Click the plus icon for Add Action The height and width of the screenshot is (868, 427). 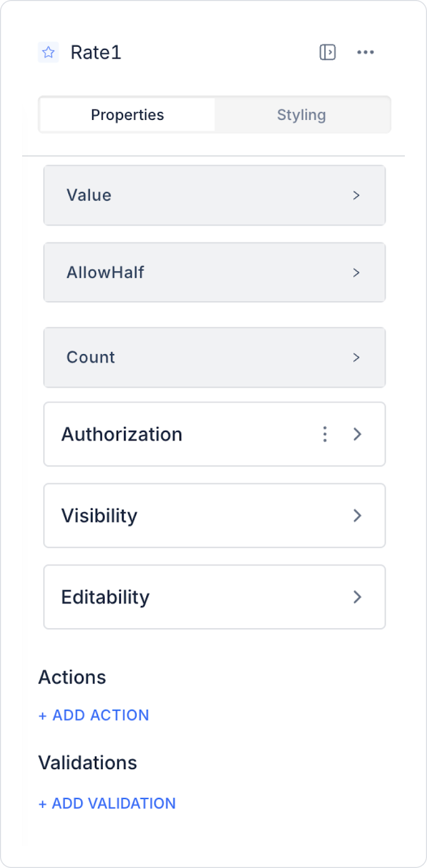[42, 716]
